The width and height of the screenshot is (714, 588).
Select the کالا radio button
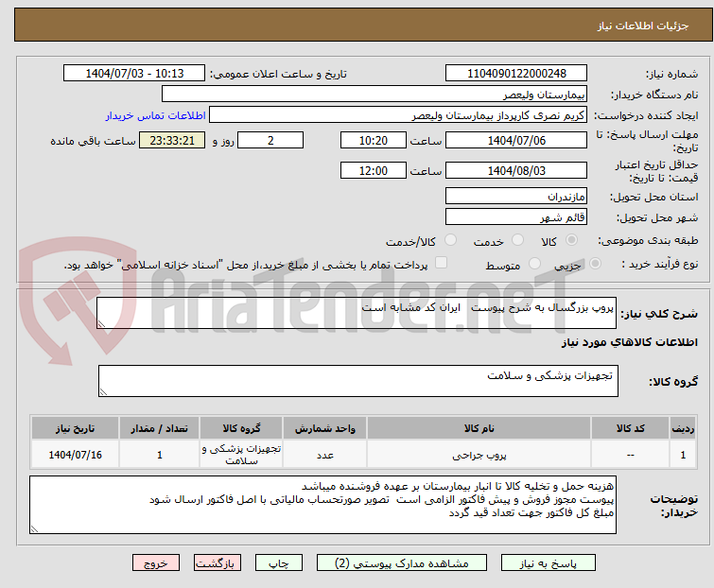(571, 240)
